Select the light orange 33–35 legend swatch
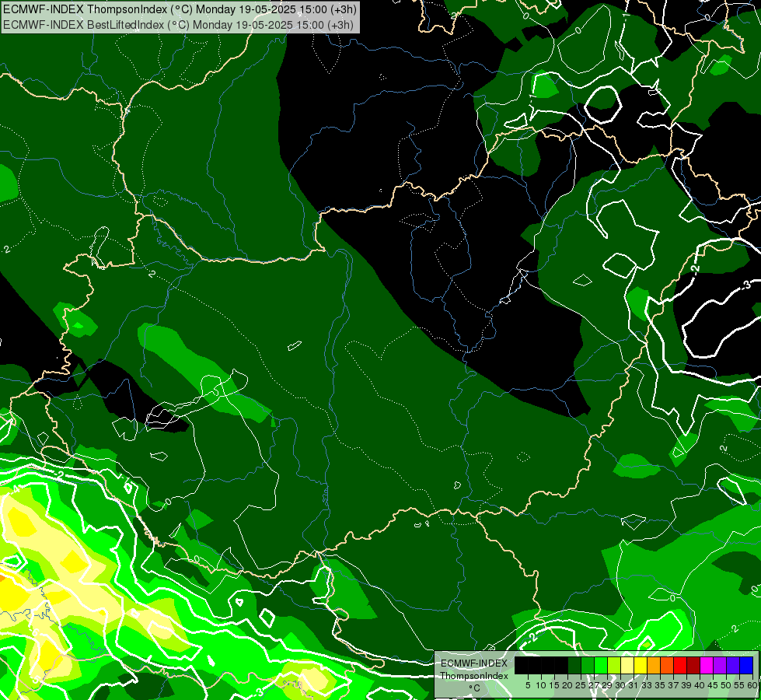The image size is (761, 700). click(x=654, y=665)
